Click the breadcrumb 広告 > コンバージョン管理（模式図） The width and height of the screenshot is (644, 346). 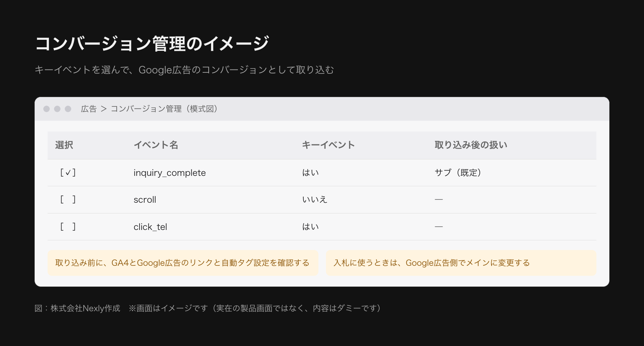(149, 109)
